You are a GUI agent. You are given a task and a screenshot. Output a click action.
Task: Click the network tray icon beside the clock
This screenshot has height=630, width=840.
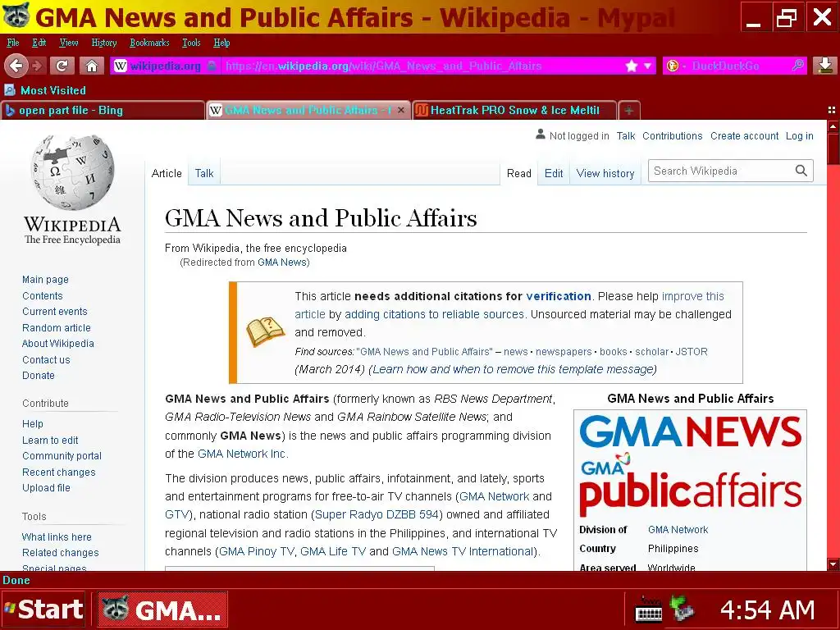682,609
